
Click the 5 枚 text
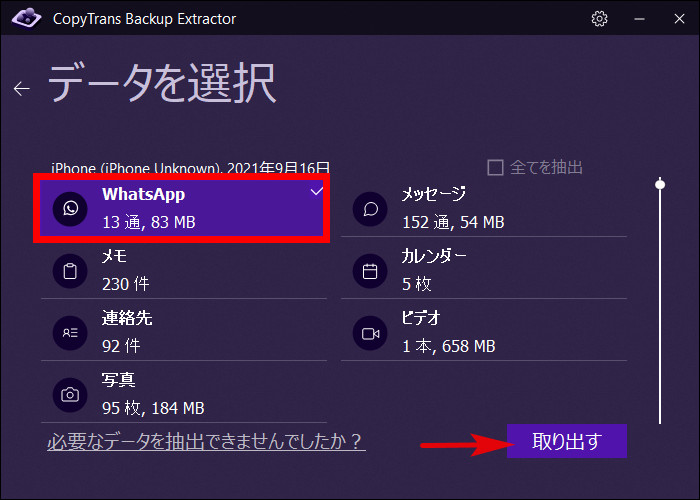point(417,284)
